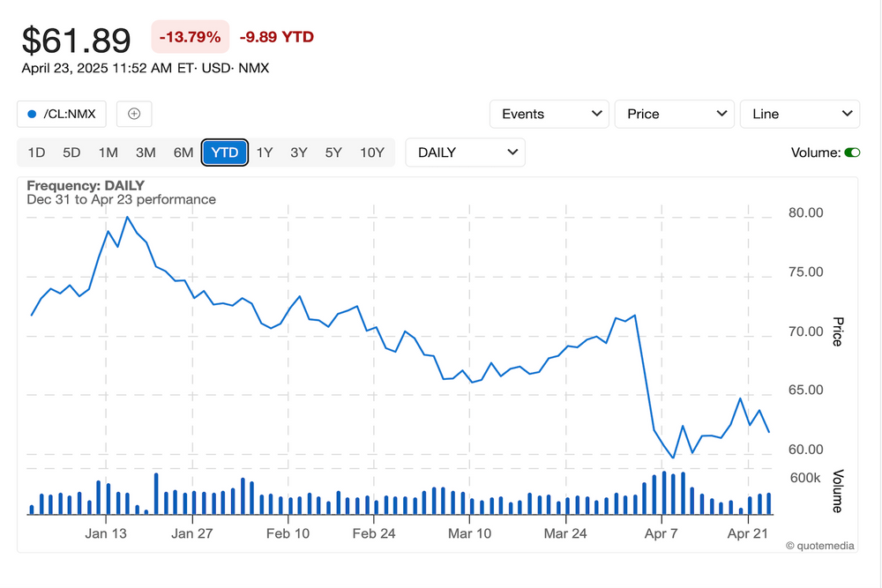Open the Line chart type dropdown
The width and height of the screenshot is (882, 588).
click(x=800, y=114)
